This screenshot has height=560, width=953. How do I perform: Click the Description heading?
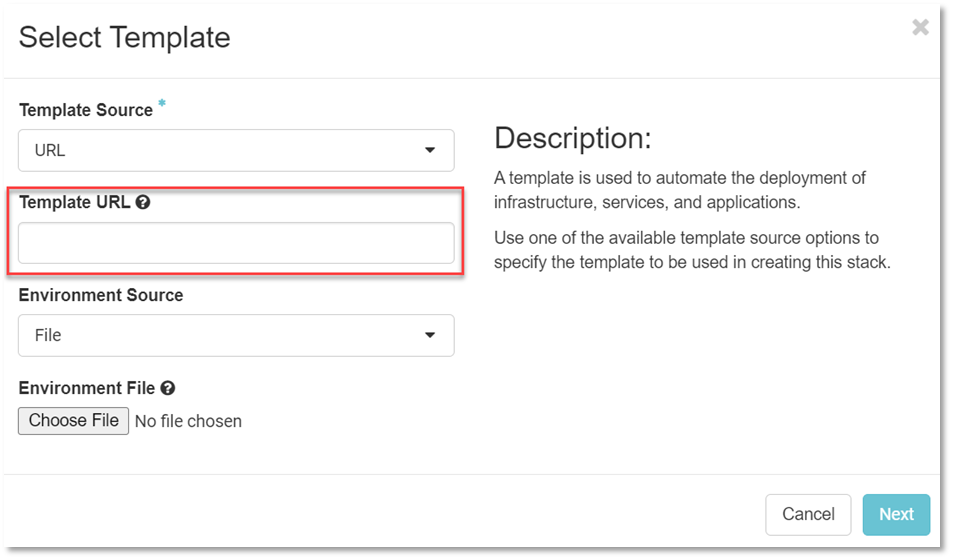pos(572,138)
